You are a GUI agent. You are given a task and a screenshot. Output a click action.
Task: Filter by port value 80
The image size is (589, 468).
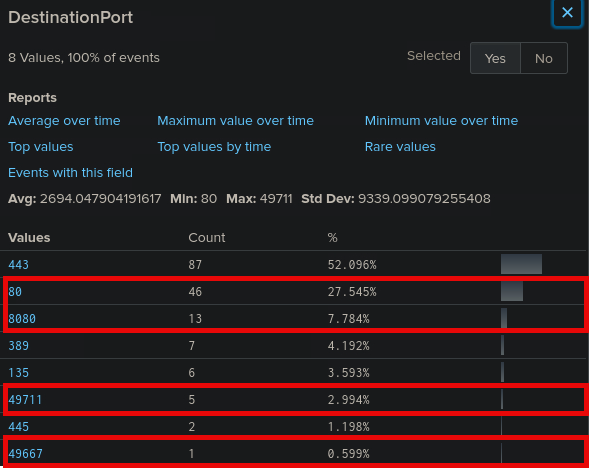(x=15, y=292)
